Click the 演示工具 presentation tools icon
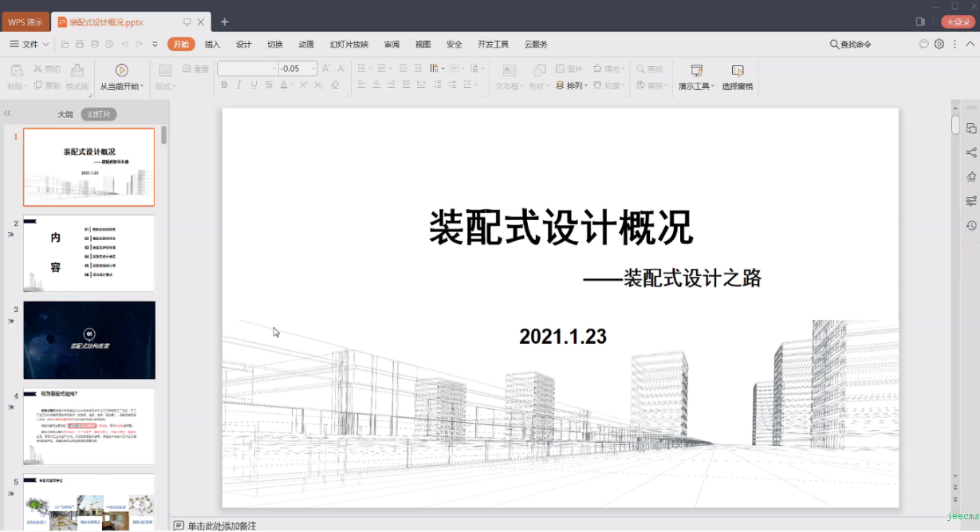Image resolution: width=980 pixels, height=532 pixels. [696, 70]
